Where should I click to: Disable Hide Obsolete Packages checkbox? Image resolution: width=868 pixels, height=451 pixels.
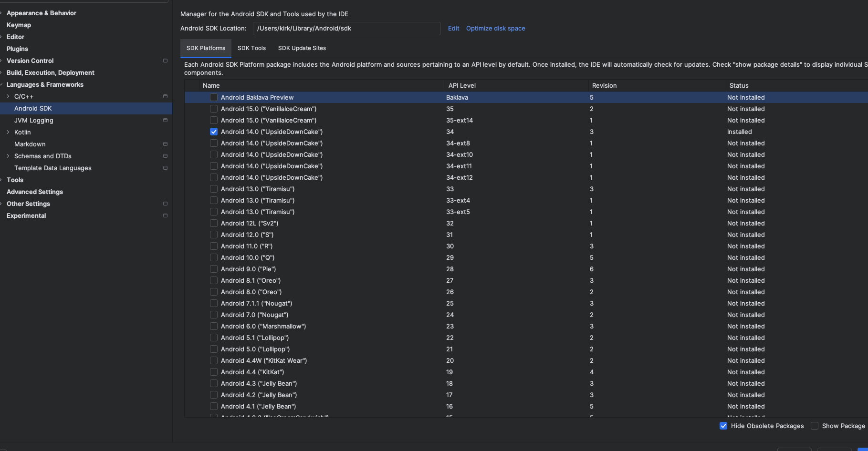(x=723, y=426)
